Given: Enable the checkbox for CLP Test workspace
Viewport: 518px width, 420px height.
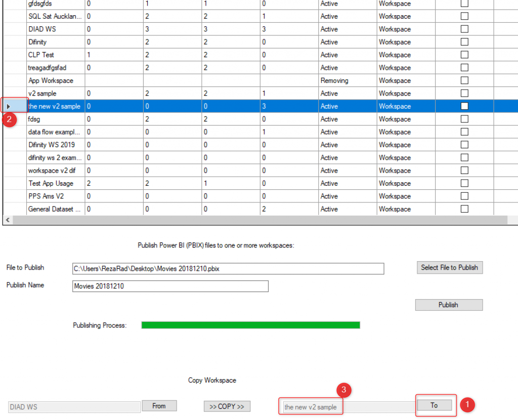Looking at the screenshot, I should tap(464, 55).
